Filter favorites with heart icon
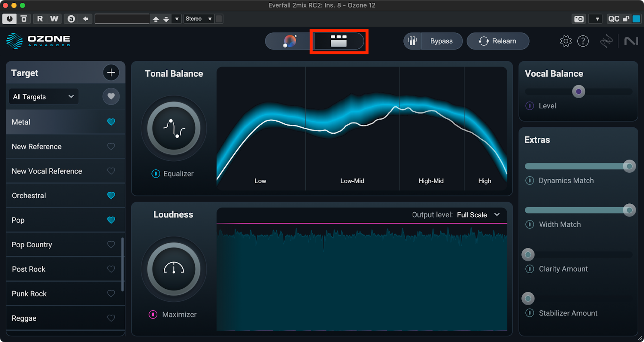The width and height of the screenshot is (644, 342). point(111,96)
